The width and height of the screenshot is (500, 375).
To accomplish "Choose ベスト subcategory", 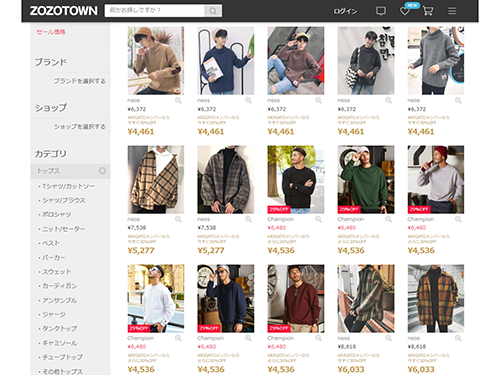I will click(x=51, y=243).
